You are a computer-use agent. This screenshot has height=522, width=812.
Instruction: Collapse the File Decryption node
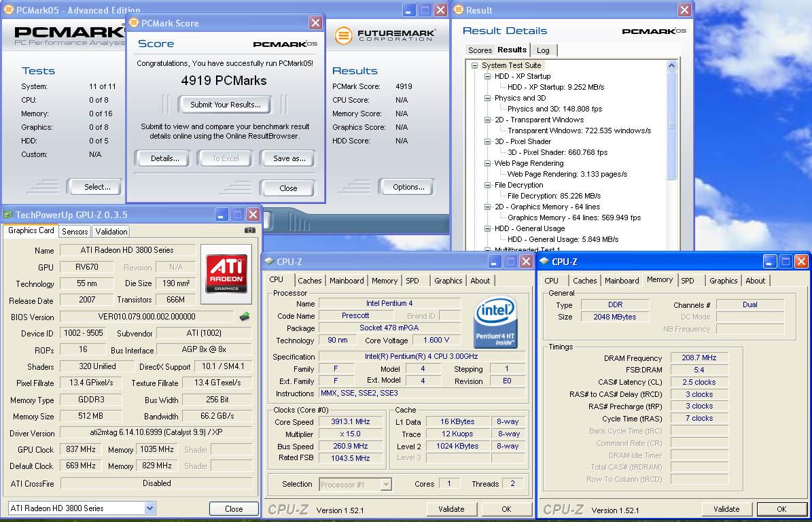(x=487, y=185)
